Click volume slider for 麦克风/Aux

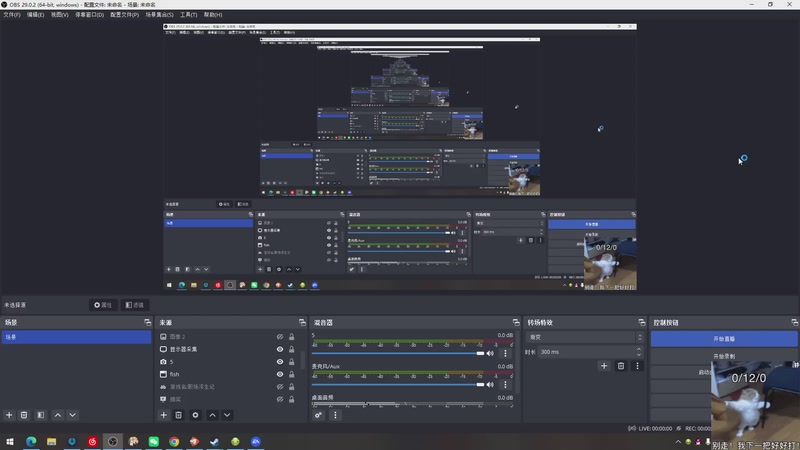[398, 384]
